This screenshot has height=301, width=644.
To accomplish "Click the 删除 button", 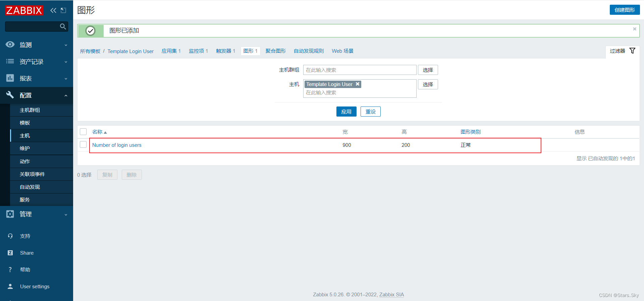I will pos(131,175).
